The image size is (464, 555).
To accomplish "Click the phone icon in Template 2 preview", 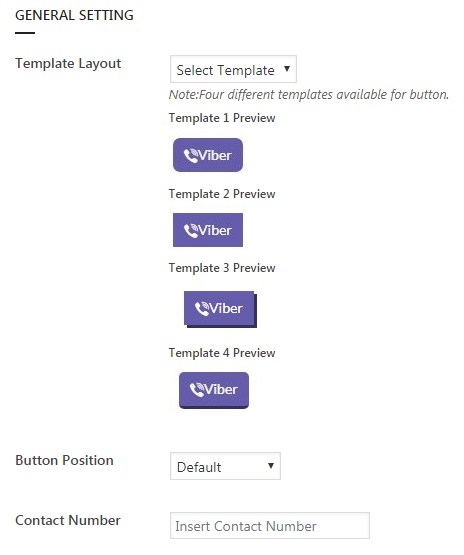I will (191, 231).
